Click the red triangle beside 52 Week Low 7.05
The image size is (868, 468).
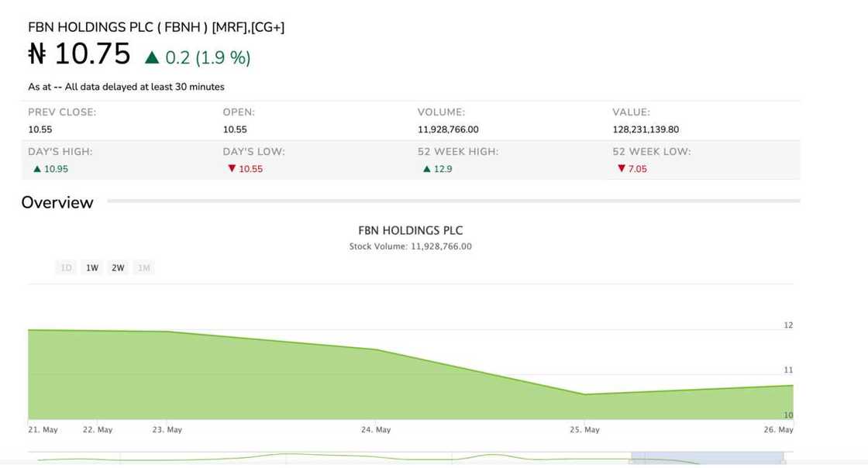[x=621, y=169]
